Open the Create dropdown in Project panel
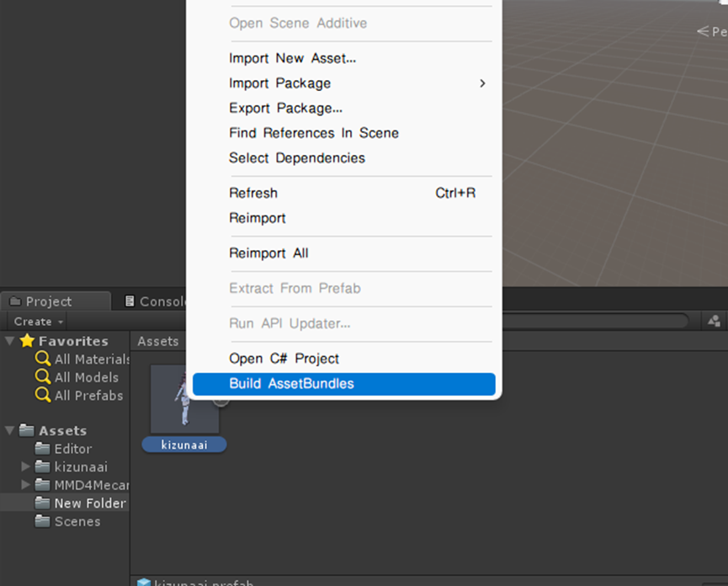The height and width of the screenshot is (586, 728). (x=38, y=322)
